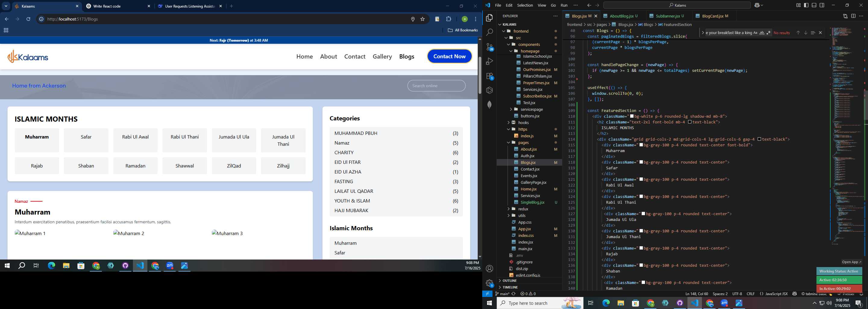Open the Accounts icon in VS Code activity bar
The height and width of the screenshot is (309, 868).
click(489, 269)
